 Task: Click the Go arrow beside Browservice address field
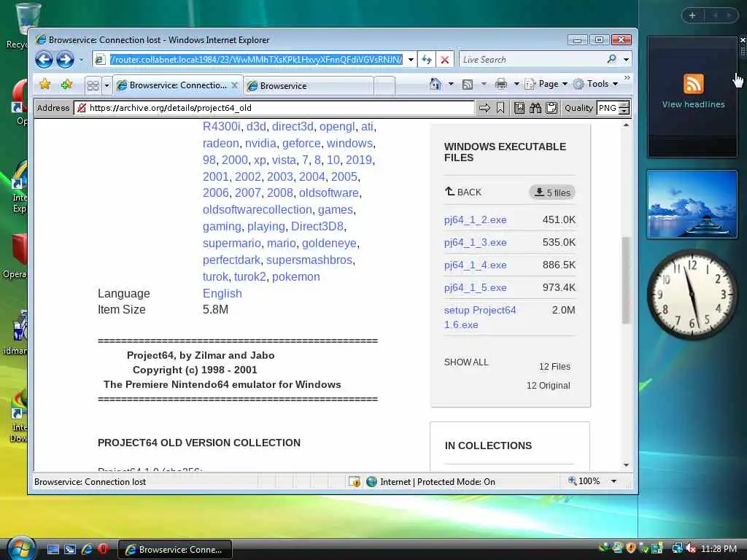[484, 108]
